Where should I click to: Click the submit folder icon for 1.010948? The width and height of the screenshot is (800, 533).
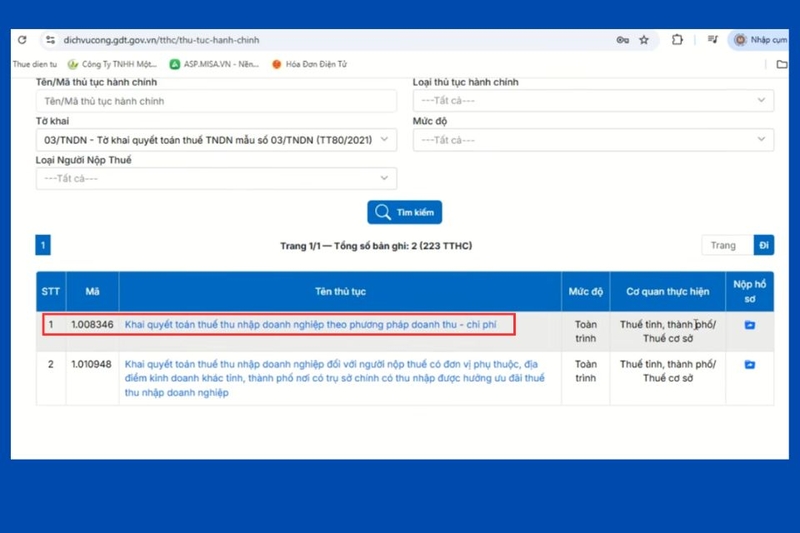click(x=749, y=365)
